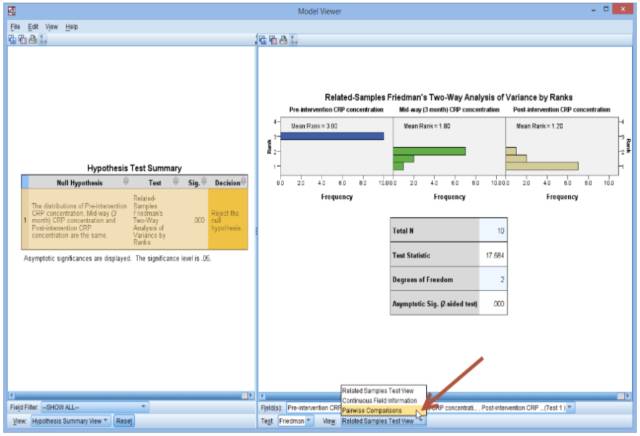Click print icon in left pane toolbar
This screenshot has height=436, width=640.
click(x=33, y=40)
